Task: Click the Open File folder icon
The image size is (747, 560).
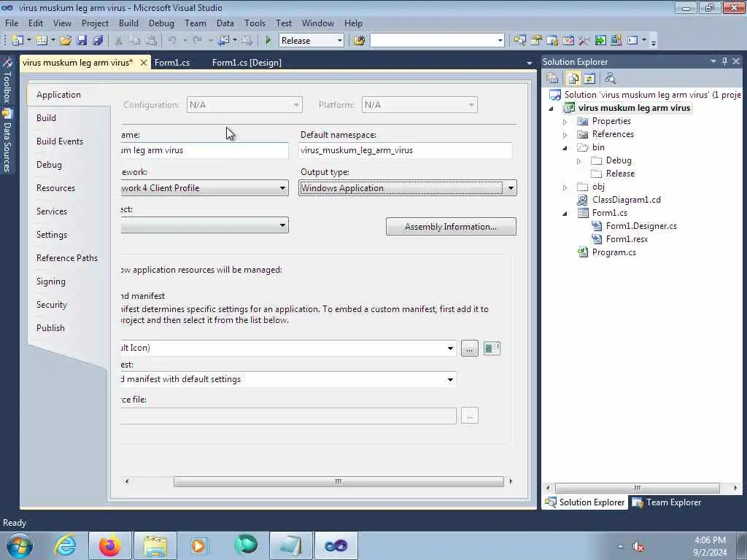Action: point(66,41)
